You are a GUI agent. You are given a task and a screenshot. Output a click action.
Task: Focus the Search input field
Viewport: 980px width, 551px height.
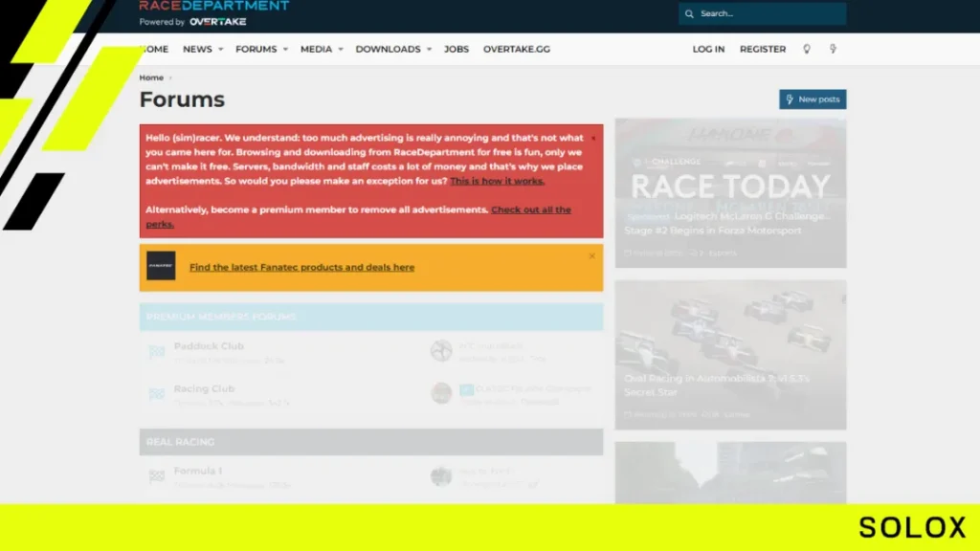763,13
